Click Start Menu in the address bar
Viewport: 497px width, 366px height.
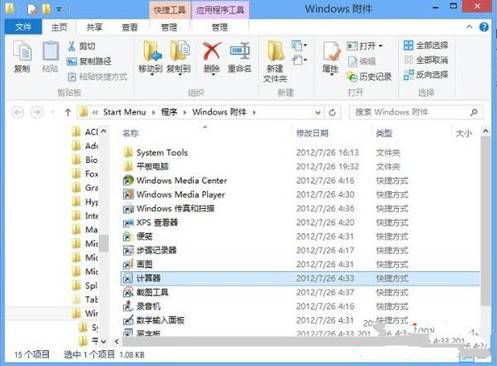pos(124,112)
